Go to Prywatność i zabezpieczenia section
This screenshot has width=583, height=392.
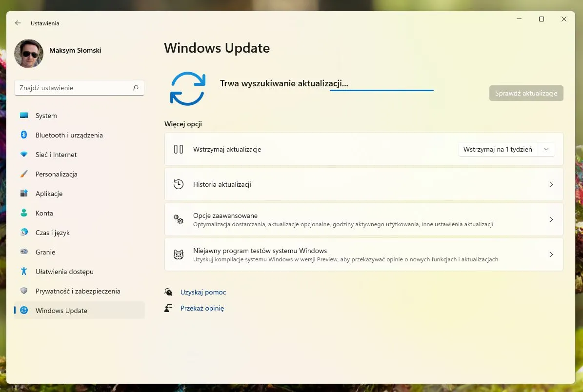coord(78,291)
